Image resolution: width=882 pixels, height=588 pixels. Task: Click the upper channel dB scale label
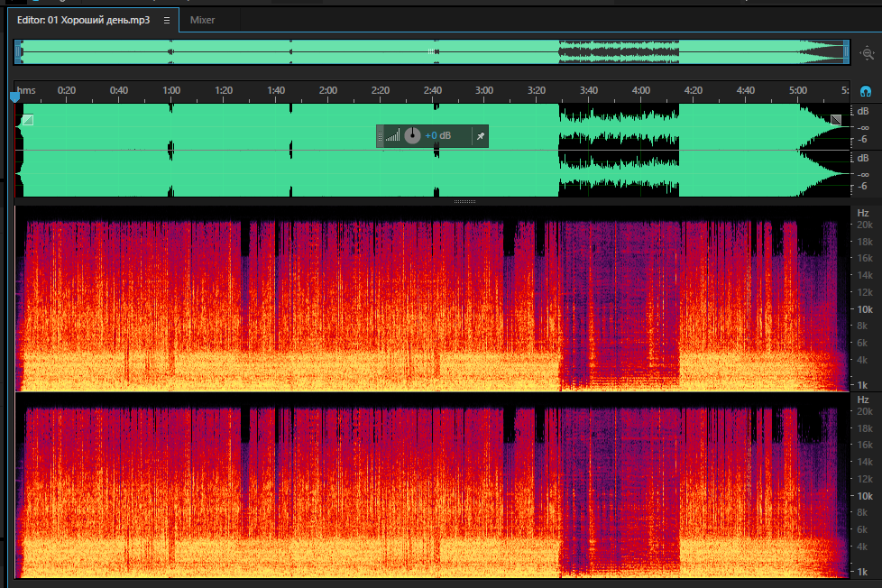click(863, 112)
